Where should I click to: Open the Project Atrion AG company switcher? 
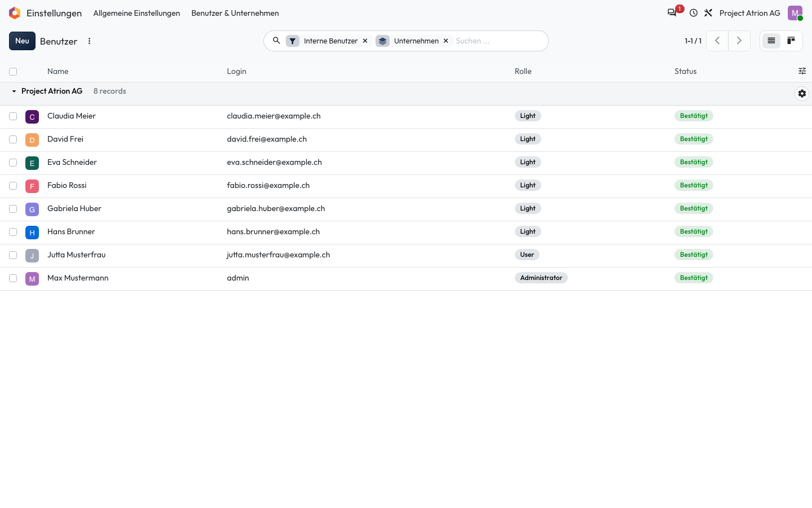750,13
